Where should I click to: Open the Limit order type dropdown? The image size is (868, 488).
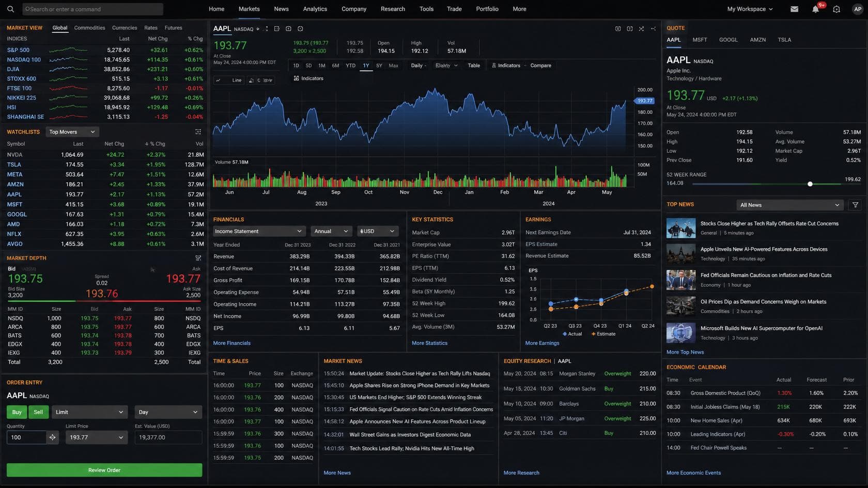pyautogui.click(x=89, y=412)
